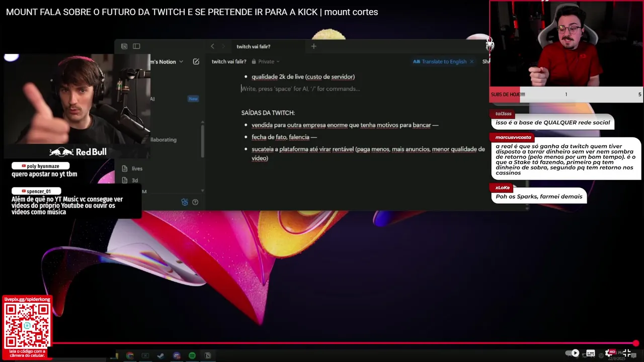Image resolution: width=644 pixels, height=362 pixels.
Task: Open YouTube player settings gear
Action: 609,353
